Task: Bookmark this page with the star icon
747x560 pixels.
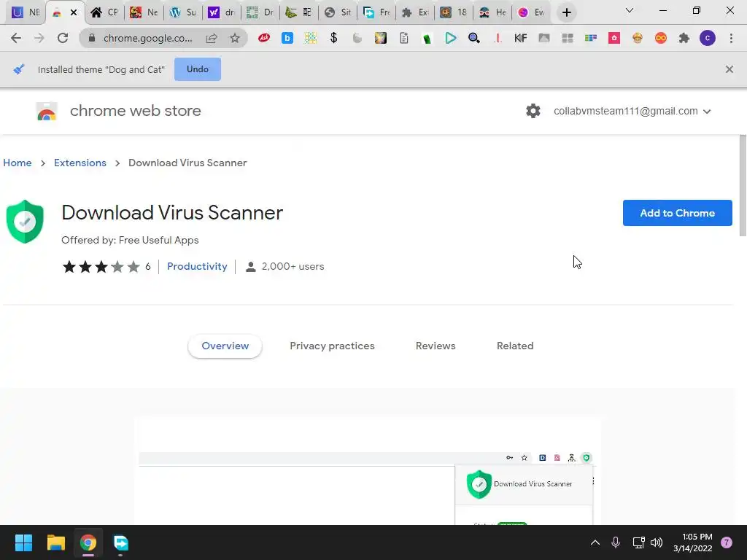Action: [235, 38]
